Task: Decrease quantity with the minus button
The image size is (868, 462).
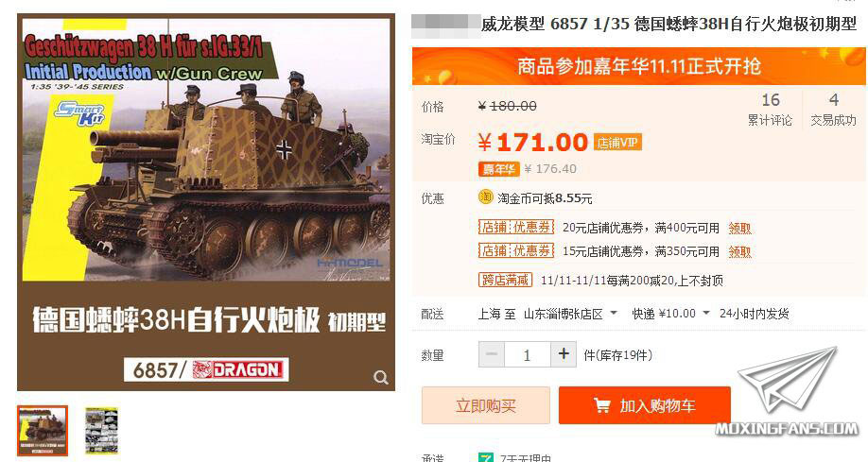Action: click(x=492, y=354)
